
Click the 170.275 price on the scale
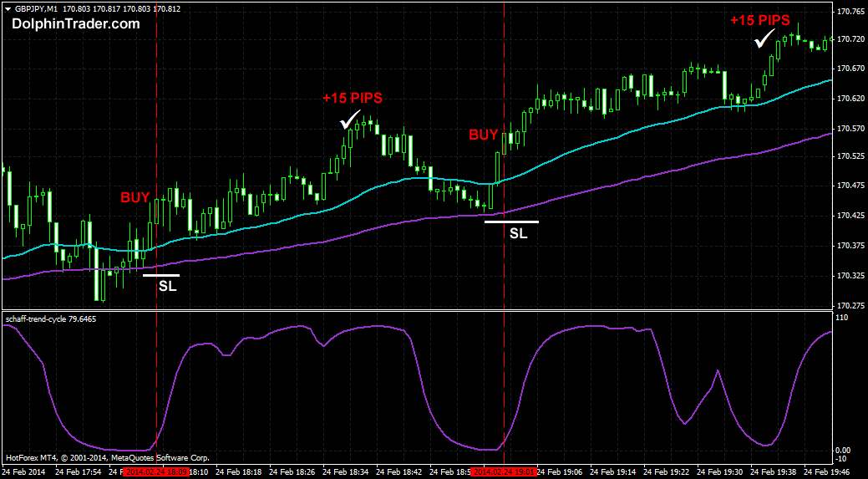[850, 305]
